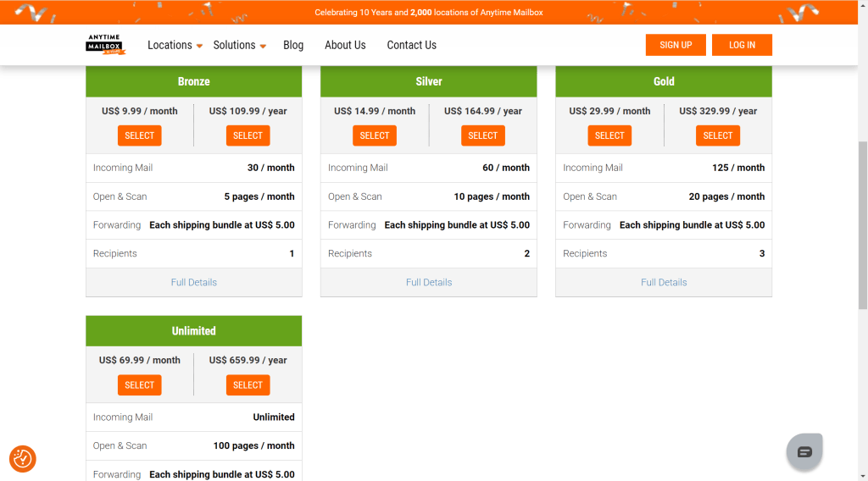This screenshot has width=868, height=481.
Task: Select Gold yearly plan at US$ 329.99
Action: tap(718, 135)
